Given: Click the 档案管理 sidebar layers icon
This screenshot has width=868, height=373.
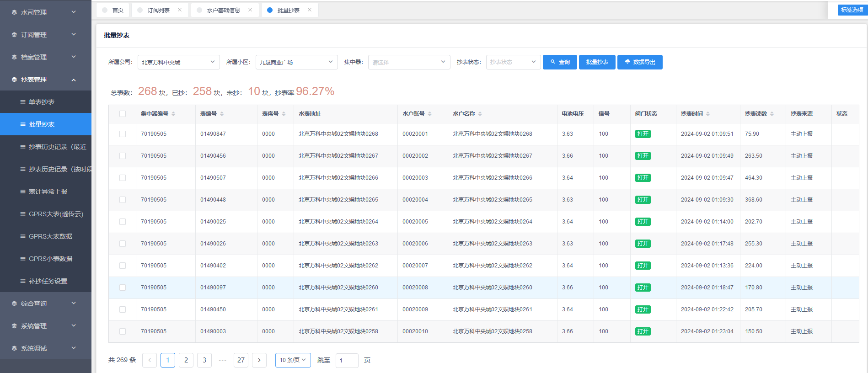Looking at the screenshot, I should pos(14,57).
